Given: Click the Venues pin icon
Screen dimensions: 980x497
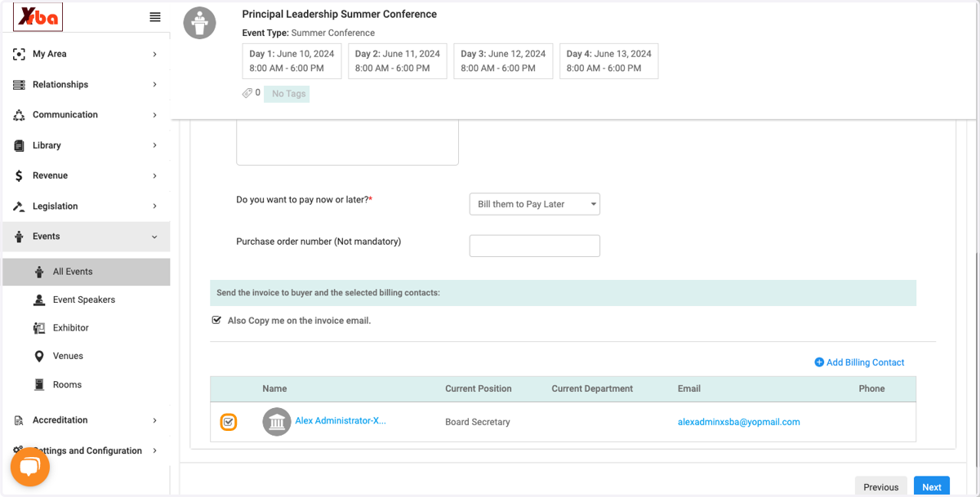Looking at the screenshot, I should (38, 357).
